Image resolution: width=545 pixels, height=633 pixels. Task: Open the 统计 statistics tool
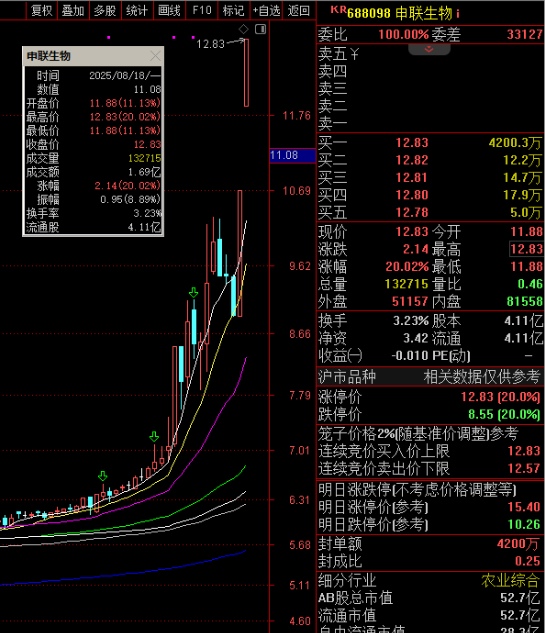coord(137,10)
